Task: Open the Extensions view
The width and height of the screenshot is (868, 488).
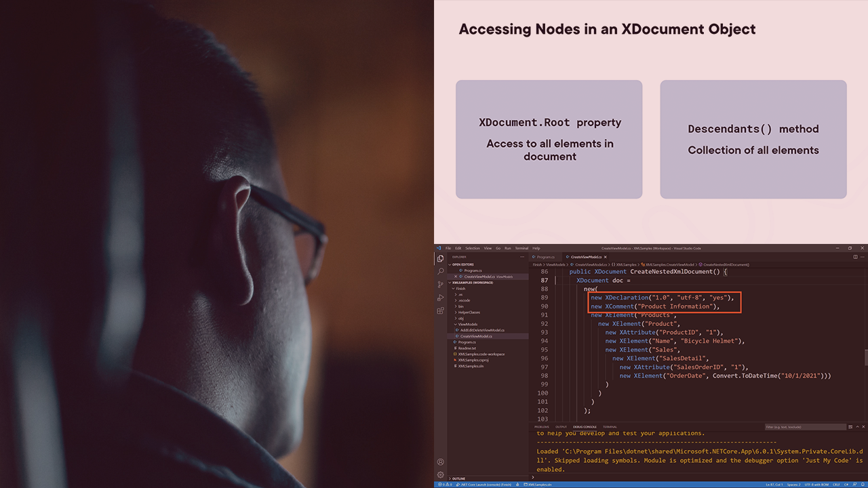Action: click(440, 310)
